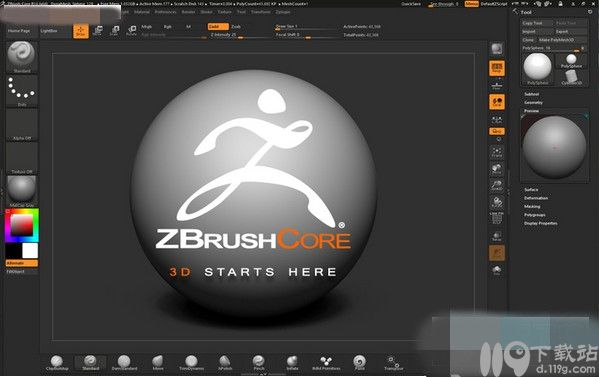Switch to Move transform mode
This screenshot has height=377, width=599.
click(x=98, y=31)
